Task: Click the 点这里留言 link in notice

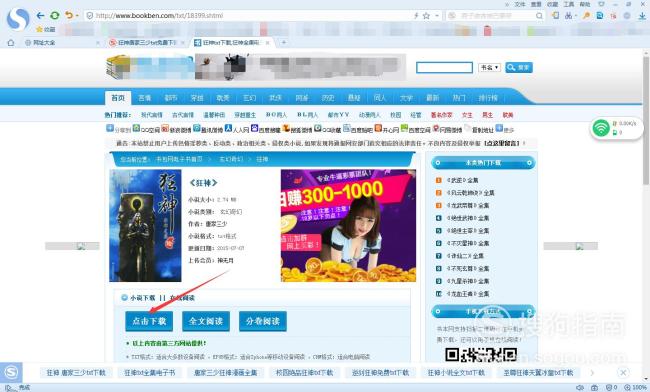Action: (502, 143)
